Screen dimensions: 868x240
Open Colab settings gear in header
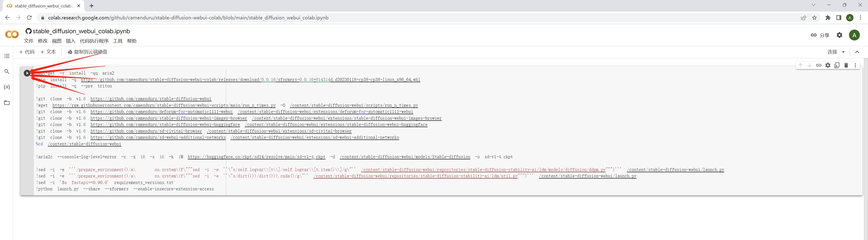click(x=839, y=35)
